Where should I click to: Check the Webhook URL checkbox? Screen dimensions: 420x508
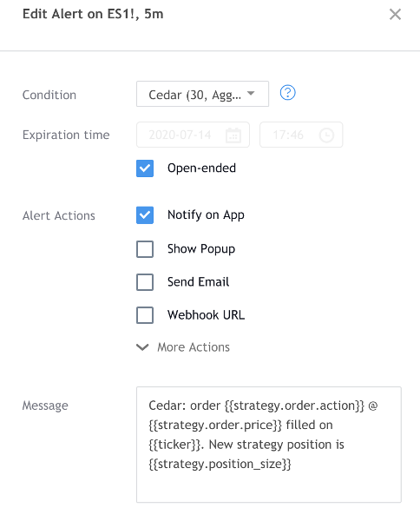(145, 315)
